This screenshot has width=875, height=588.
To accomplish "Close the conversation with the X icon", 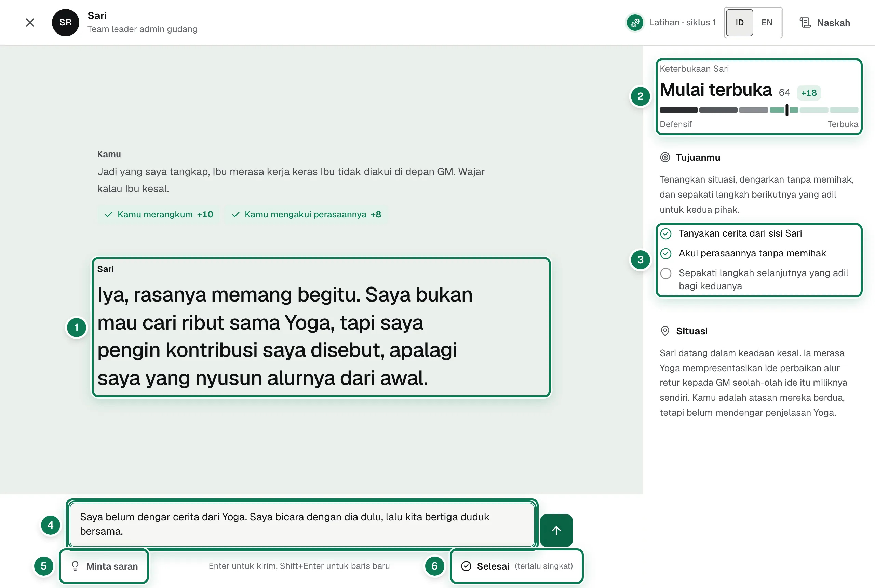I will pos(30,23).
